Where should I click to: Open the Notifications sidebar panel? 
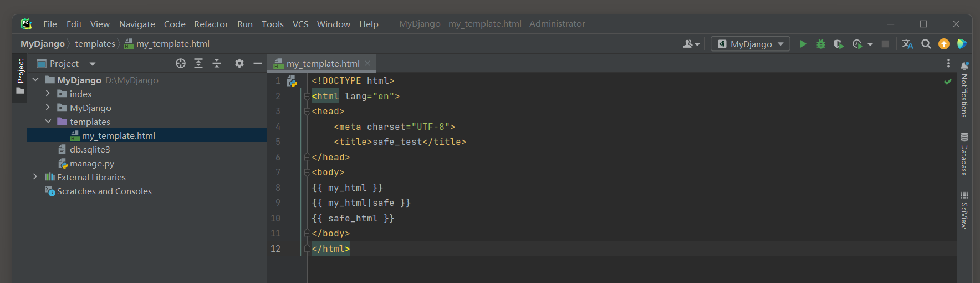point(964,89)
